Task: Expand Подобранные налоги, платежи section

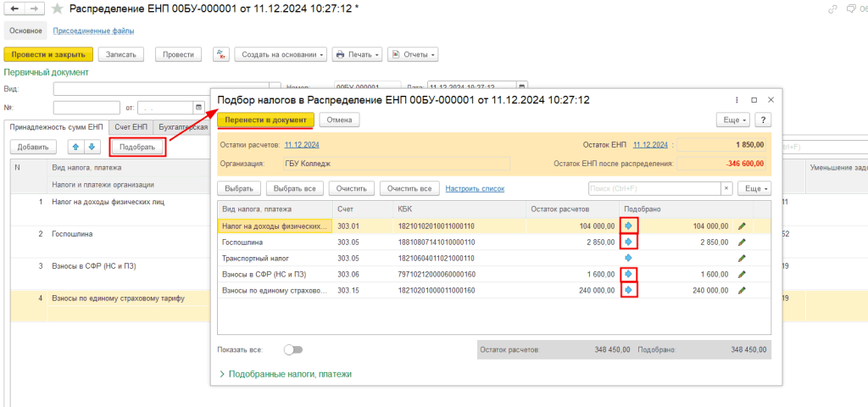Action: (285, 374)
